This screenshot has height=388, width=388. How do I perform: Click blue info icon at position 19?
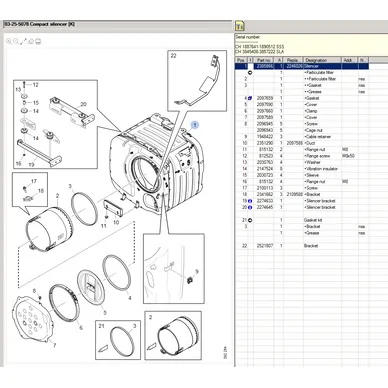click(x=250, y=201)
